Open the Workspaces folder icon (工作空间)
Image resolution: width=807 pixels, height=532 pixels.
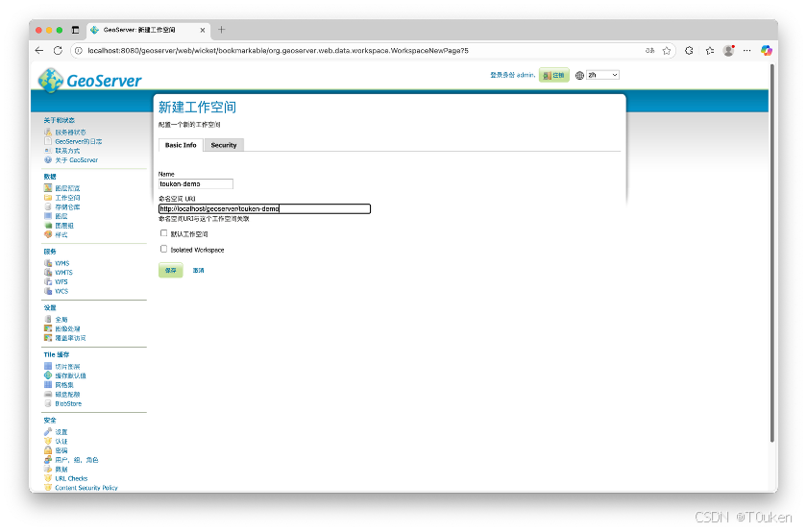tap(48, 198)
